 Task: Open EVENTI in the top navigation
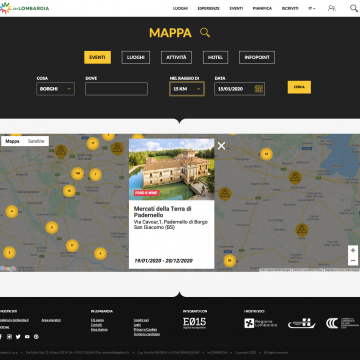pos(236,8)
